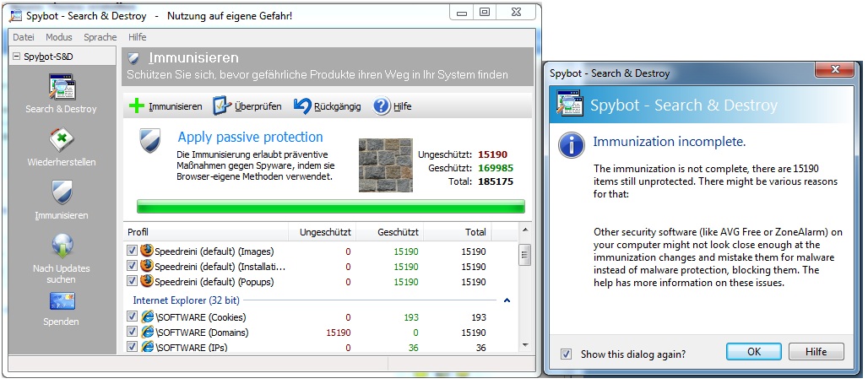Click Hilfe button in dialog
The width and height of the screenshot is (868, 384).
[x=816, y=351]
